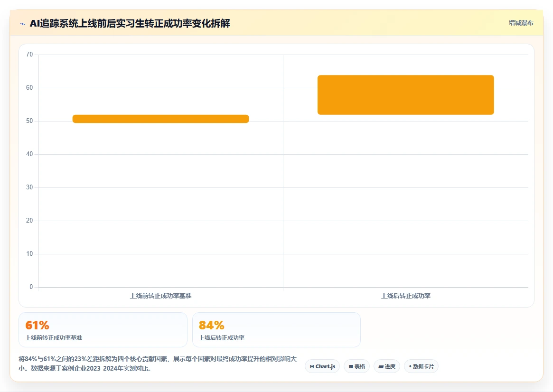Image resolution: width=553 pixels, height=392 pixels.
Task: Click the y-axis value 10
Action: 29,254
